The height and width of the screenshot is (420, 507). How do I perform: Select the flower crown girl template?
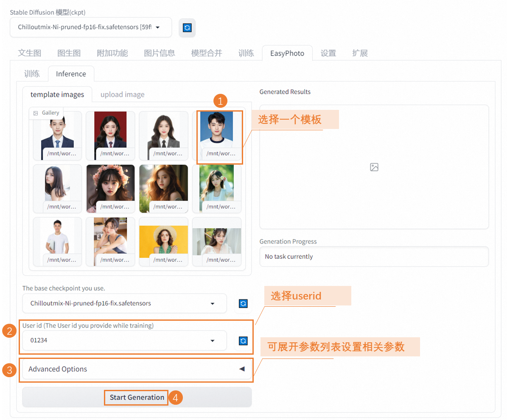(111, 188)
